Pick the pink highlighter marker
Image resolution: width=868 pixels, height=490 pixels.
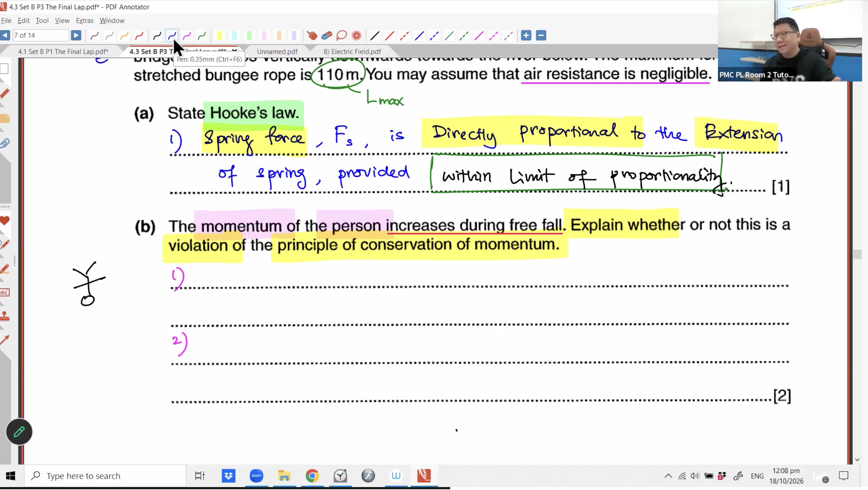(264, 36)
